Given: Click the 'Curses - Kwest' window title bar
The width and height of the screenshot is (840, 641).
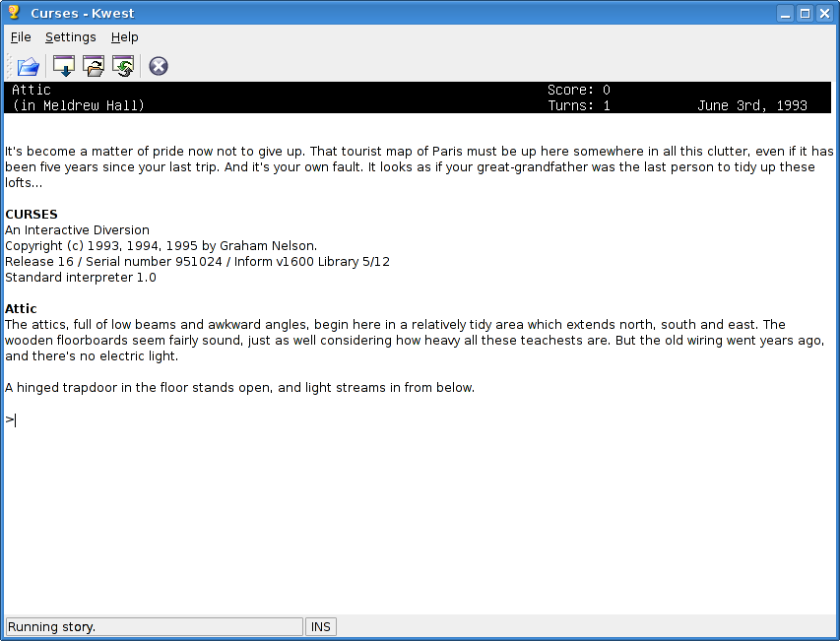Looking at the screenshot, I should click(x=394, y=13).
